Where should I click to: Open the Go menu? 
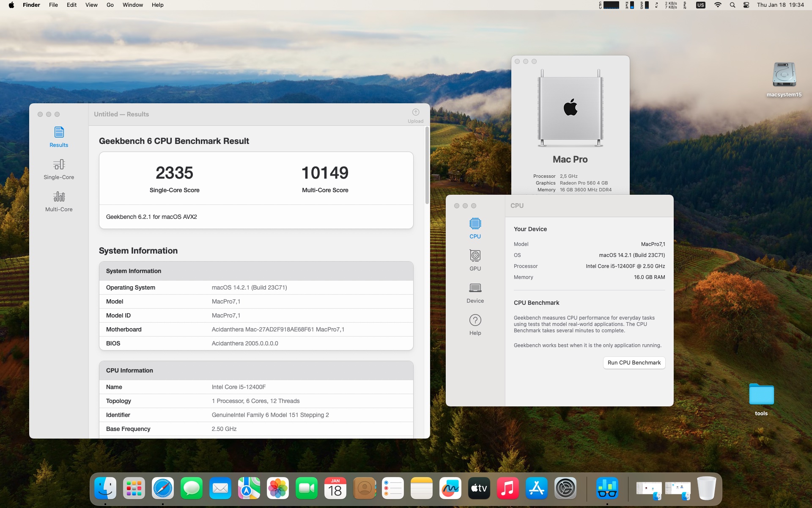click(x=110, y=5)
